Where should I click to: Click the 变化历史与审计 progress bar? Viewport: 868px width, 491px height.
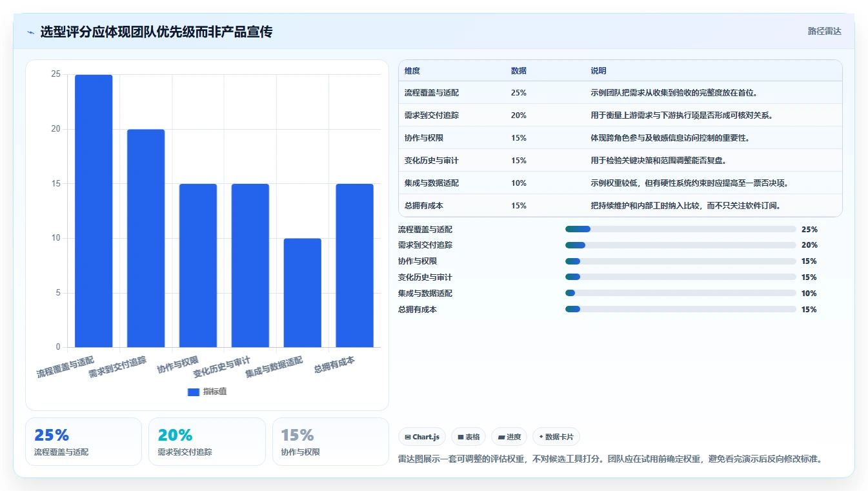click(x=681, y=277)
